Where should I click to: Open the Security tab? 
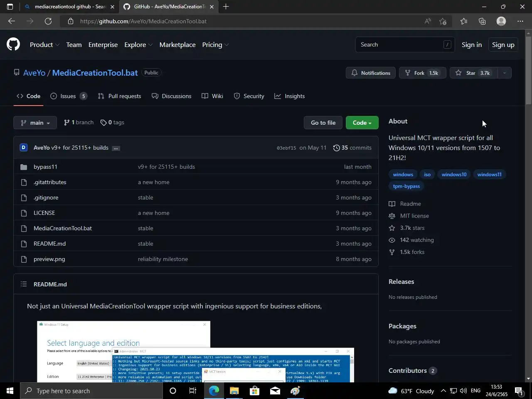(249, 96)
